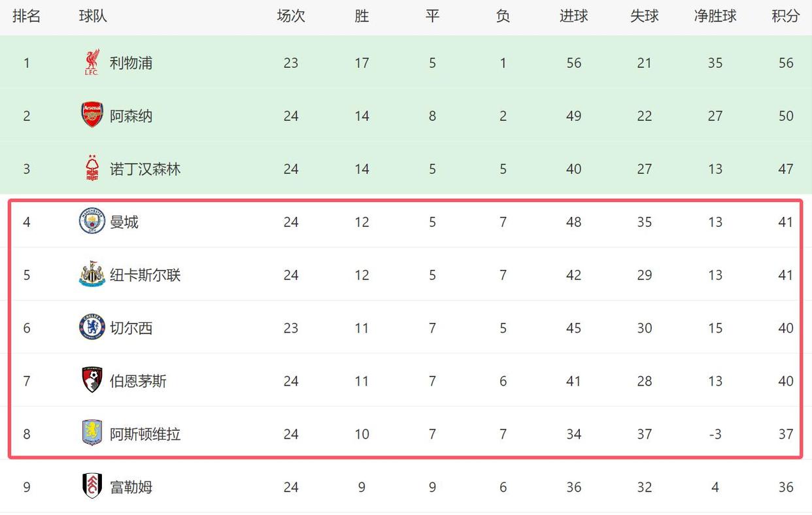
Task: Open the 利物浦 team link
Action: [x=131, y=63]
